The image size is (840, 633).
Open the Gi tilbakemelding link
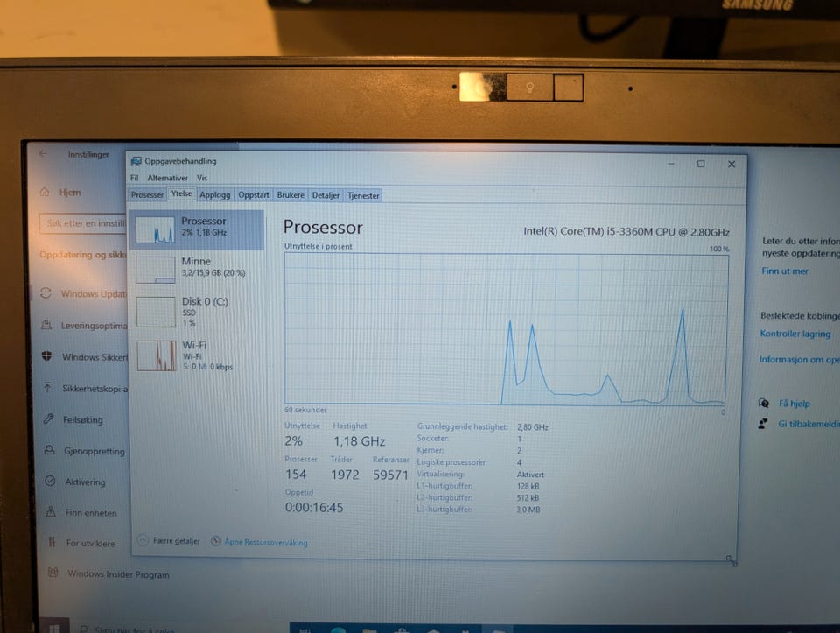point(808,424)
